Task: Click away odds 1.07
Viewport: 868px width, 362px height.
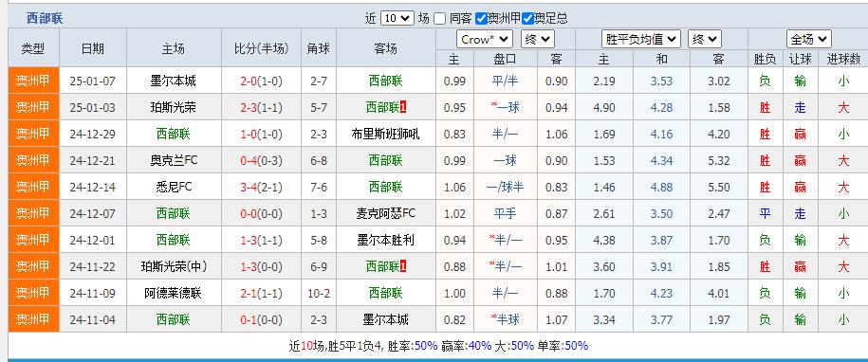Action: (556, 320)
